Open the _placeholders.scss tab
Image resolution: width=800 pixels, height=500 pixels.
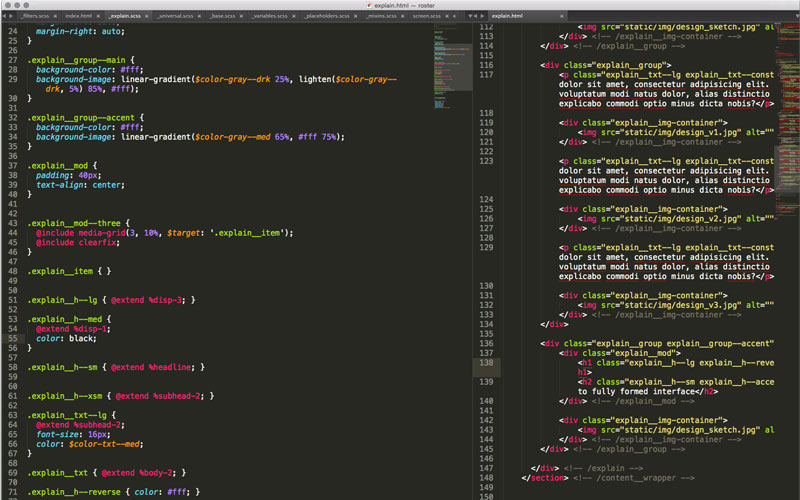point(327,17)
